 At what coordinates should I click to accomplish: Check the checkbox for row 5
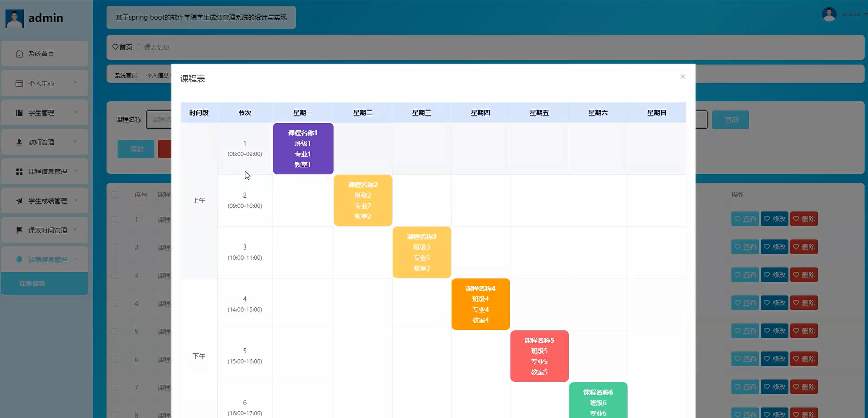[115, 331]
